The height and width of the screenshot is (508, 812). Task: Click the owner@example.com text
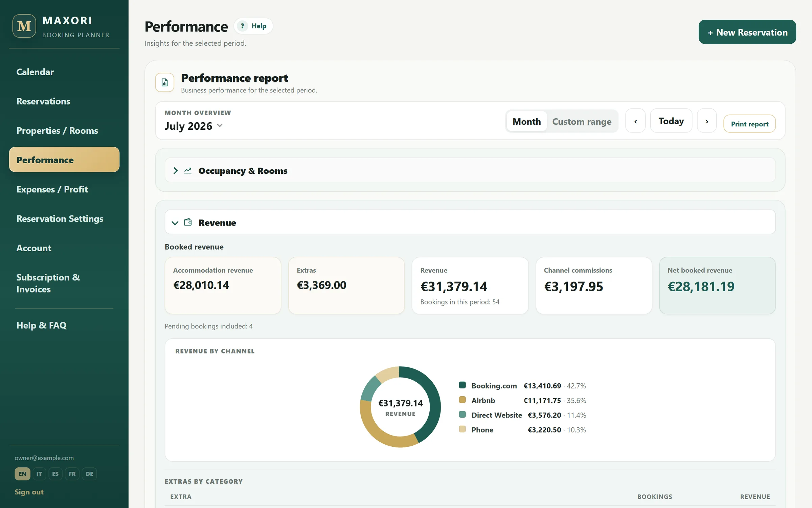point(44,458)
